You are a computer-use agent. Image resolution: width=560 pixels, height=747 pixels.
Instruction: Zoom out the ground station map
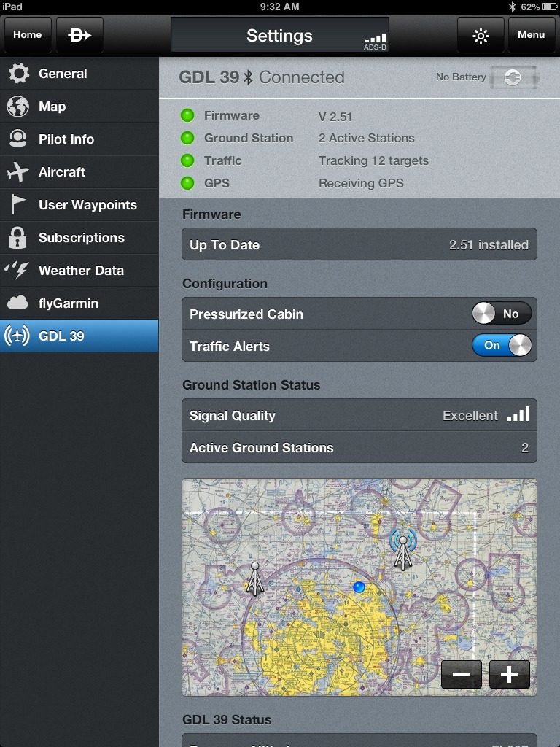tap(462, 674)
